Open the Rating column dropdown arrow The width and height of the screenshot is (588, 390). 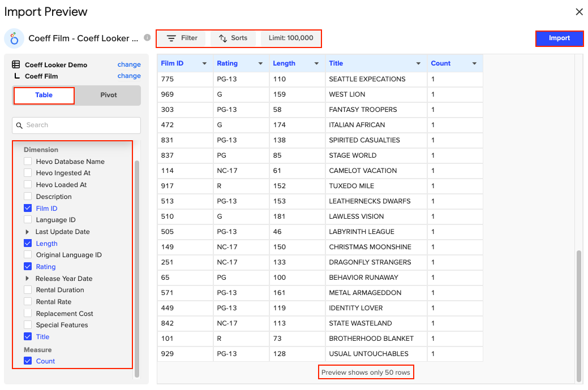coord(260,64)
